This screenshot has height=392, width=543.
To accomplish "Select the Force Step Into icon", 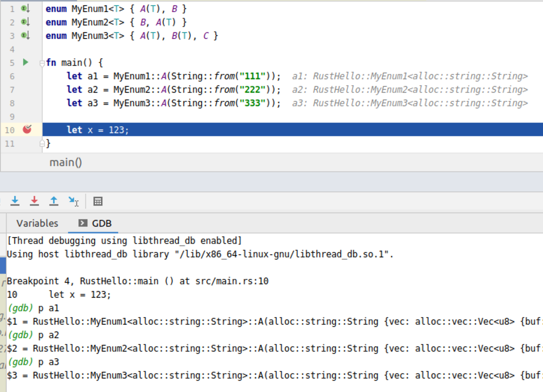I will [34, 201].
